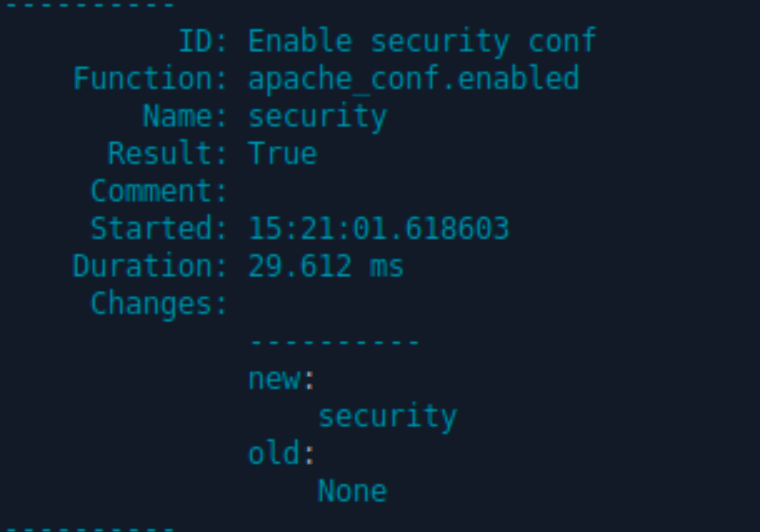Click the "True" result value

pos(282,154)
